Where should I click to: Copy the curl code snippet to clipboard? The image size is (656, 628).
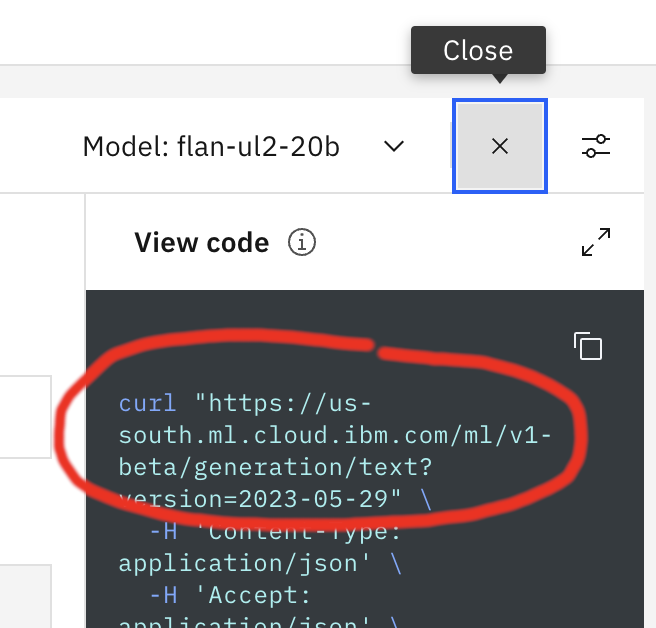pos(588,346)
